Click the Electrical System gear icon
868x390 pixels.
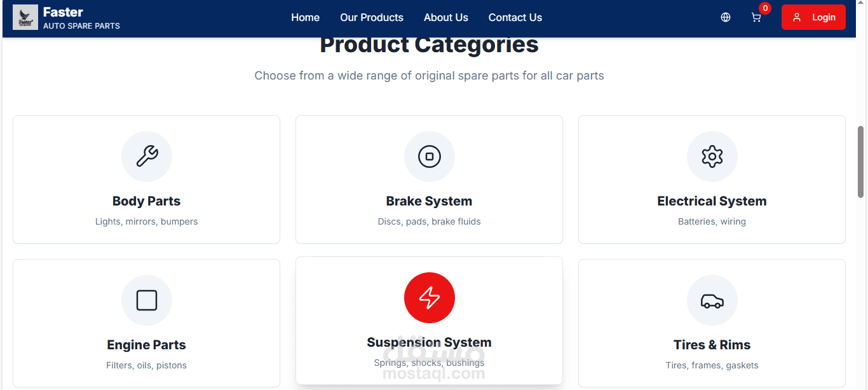coord(712,157)
